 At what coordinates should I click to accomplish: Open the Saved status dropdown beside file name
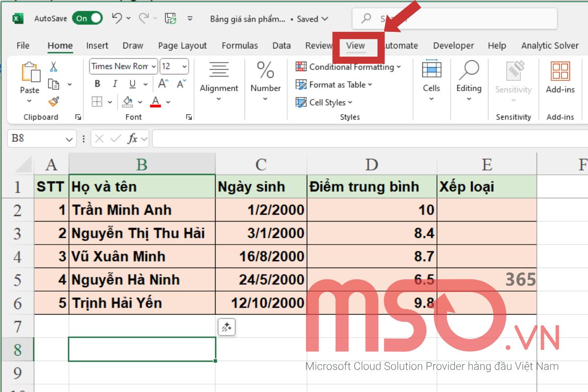(325, 19)
